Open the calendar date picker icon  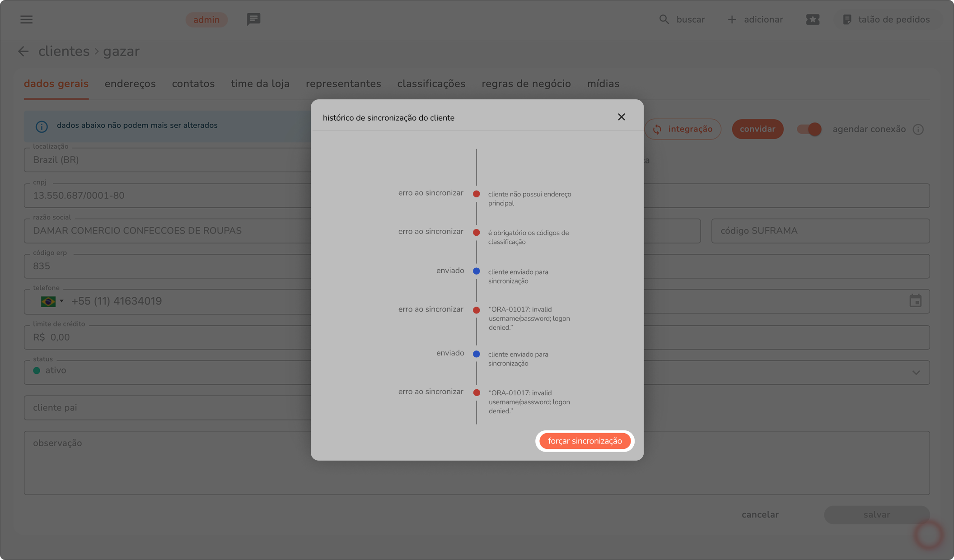tap(915, 301)
